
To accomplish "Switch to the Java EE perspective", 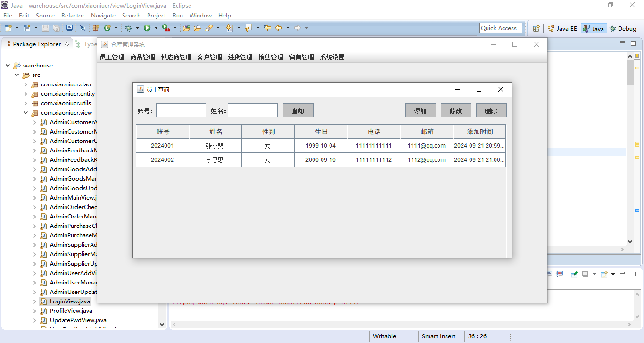I will coord(562,28).
